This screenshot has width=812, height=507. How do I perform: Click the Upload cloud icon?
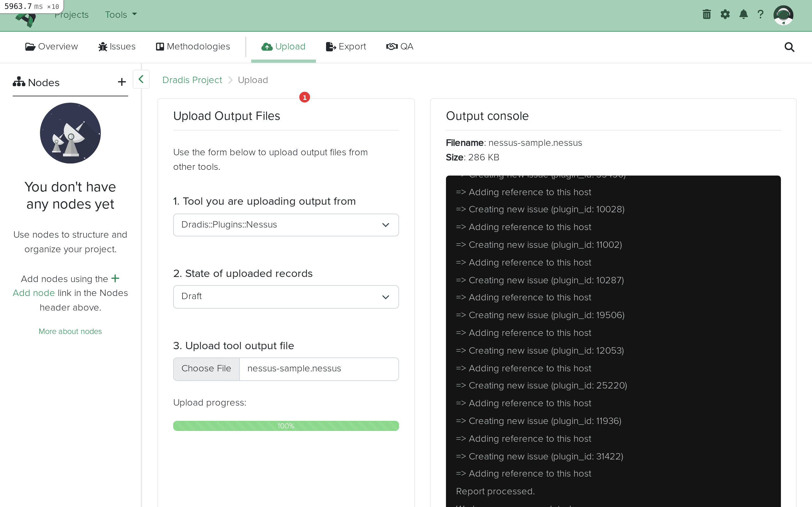point(267,47)
